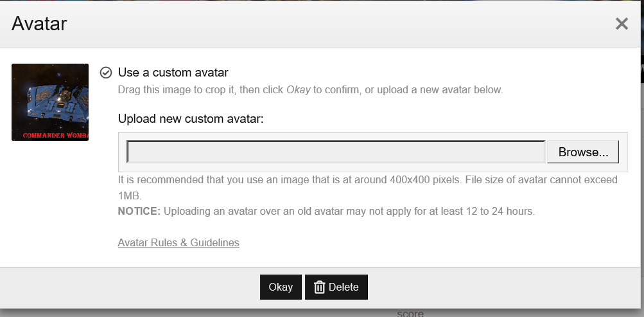Click the bold NOTICE warning text

click(139, 212)
